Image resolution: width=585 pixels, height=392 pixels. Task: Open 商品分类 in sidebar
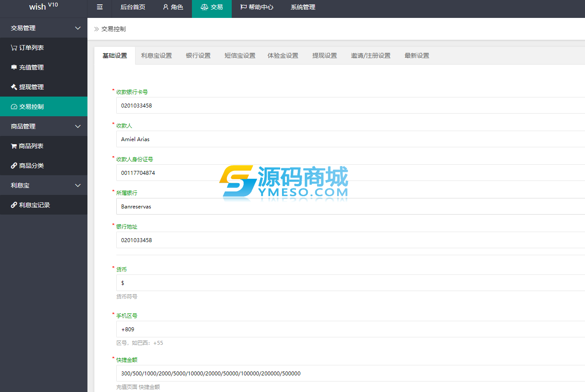pyautogui.click(x=44, y=166)
